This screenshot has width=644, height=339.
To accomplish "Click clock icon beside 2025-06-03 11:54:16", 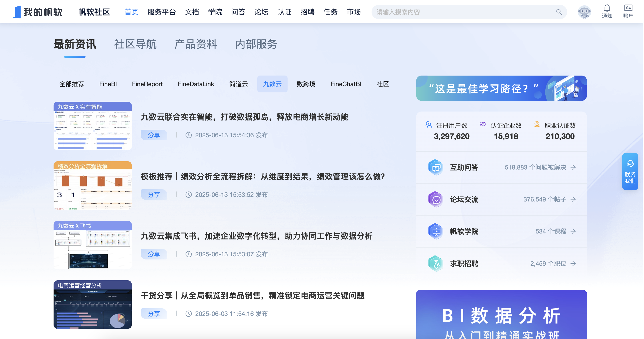I will point(188,313).
